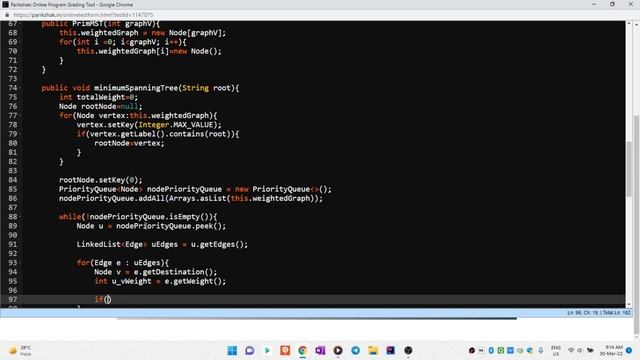Screen dimensions: 640x360
Task: Open the clock showing 9:14 AM
Action: coord(611,350)
